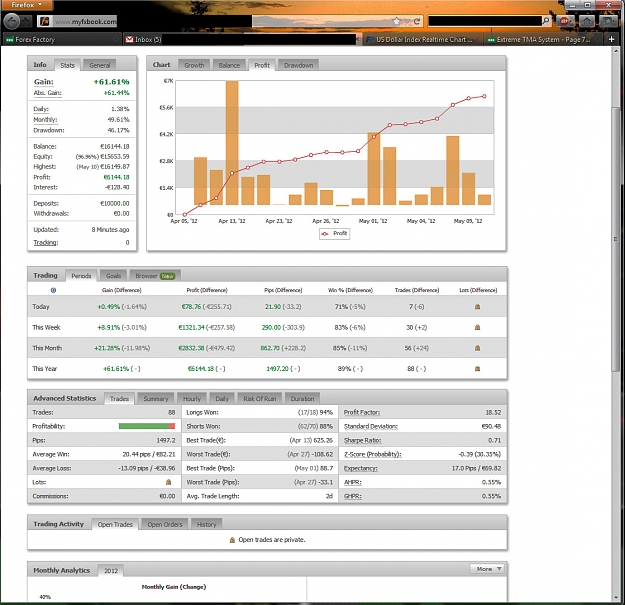Open the Adblock Plus toolbar icon
Image resolution: width=625 pixels, height=605 pixels.
pyautogui.click(x=565, y=21)
